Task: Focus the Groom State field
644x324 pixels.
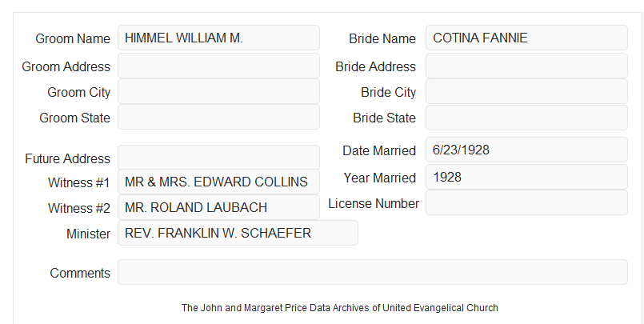Action: tap(218, 117)
